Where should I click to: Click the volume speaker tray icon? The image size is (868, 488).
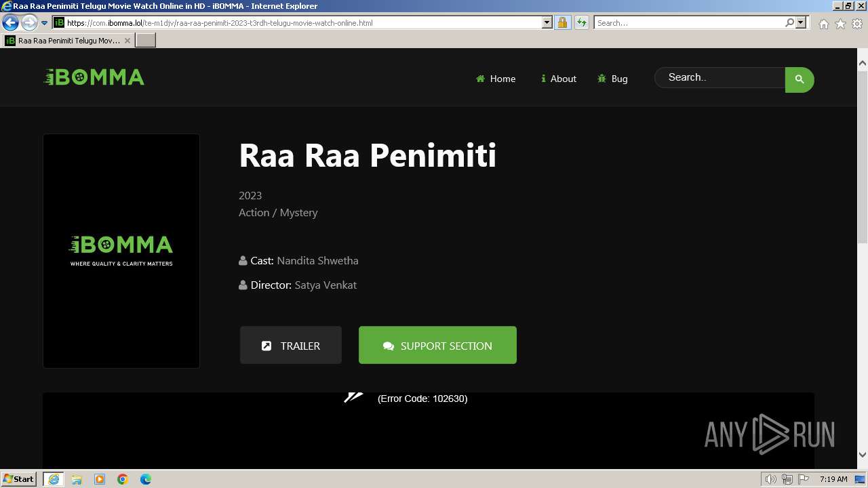(x=771, y=479)
